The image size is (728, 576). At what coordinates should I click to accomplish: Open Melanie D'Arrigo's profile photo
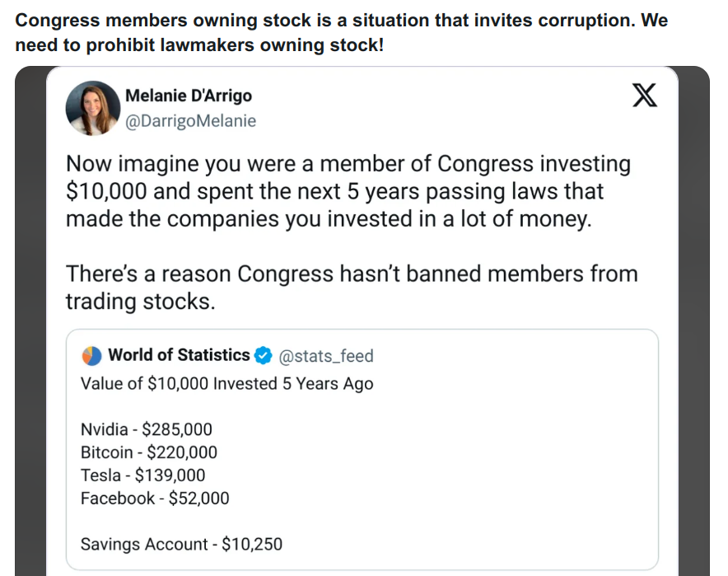click(93, 108)
